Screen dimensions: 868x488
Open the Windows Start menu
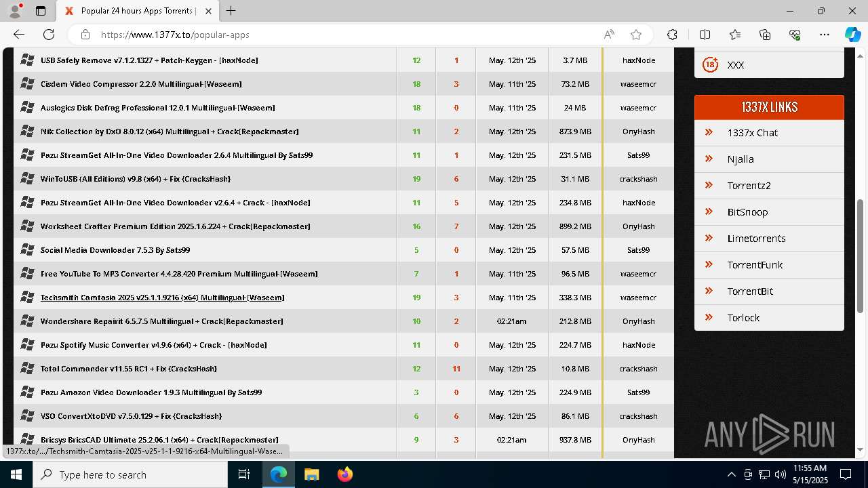(16, 474)
